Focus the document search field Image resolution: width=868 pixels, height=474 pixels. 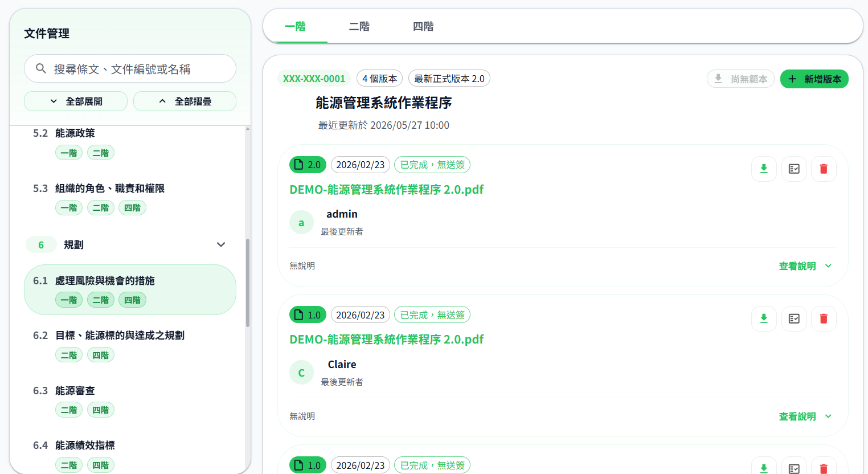[130, 69]
